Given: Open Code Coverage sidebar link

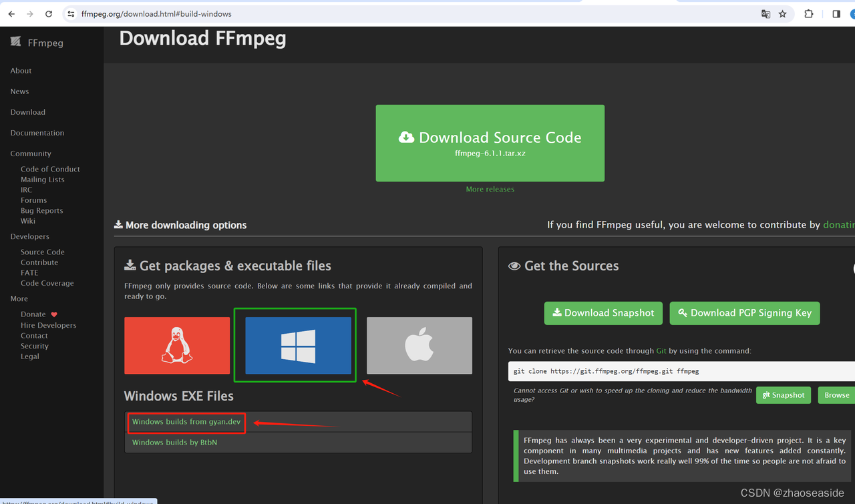Looking at the screenshot, I should click(47, 283).
